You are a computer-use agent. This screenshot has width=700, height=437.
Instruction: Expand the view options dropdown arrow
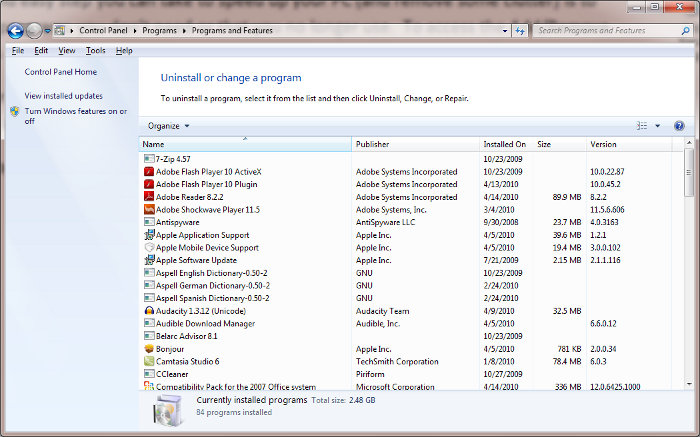click(658, 126)
